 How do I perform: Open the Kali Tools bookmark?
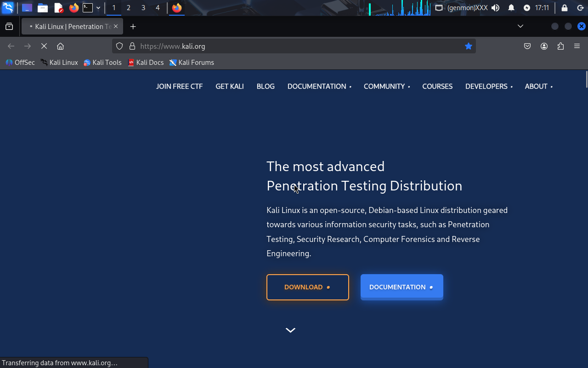click(102, 63)
